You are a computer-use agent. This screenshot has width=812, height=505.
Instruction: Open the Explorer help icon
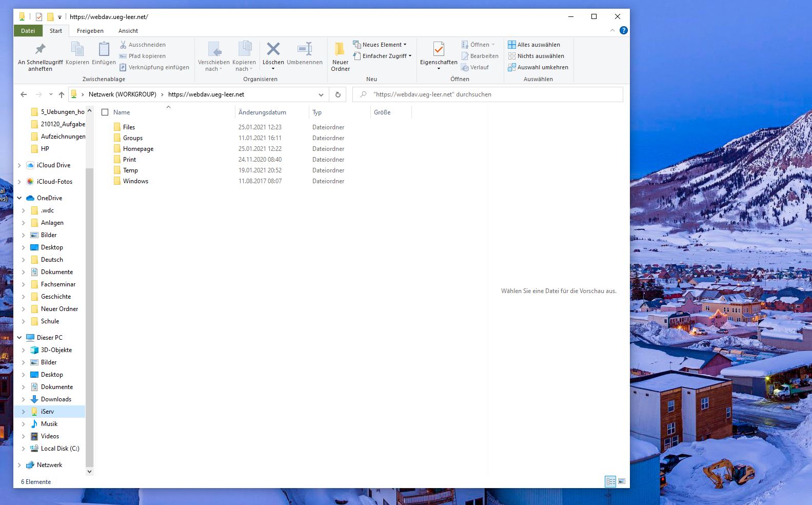tap(623, 30)
